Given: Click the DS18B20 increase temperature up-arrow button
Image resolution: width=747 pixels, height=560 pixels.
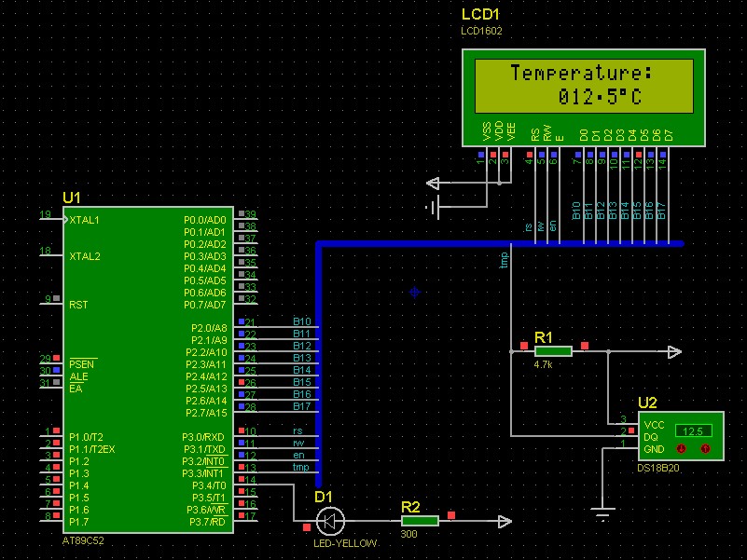Looking at the screenshot, I should point(705,448).
